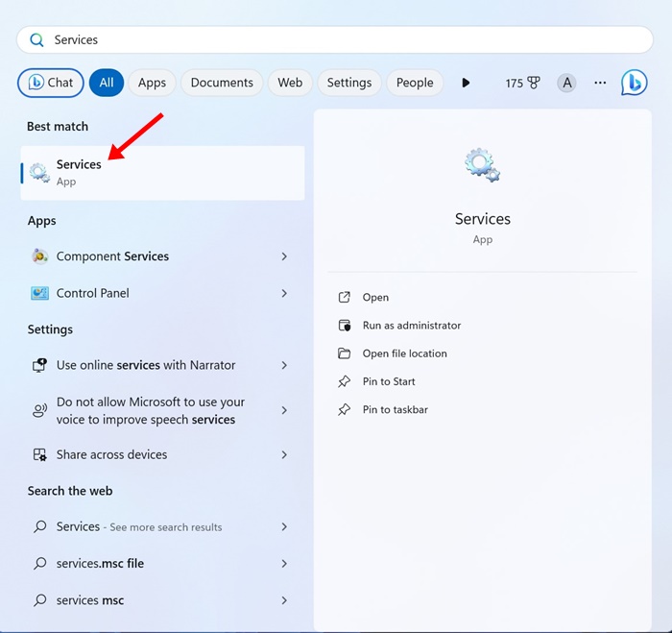Click the Pin to taskbar pin icon
The image size is (672, 633).
coord(344,409)
